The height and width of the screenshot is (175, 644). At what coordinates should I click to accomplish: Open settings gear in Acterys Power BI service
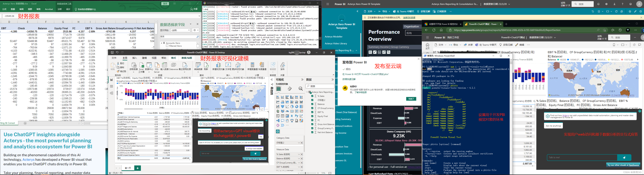pyautogui.click(x=606, y=4)
